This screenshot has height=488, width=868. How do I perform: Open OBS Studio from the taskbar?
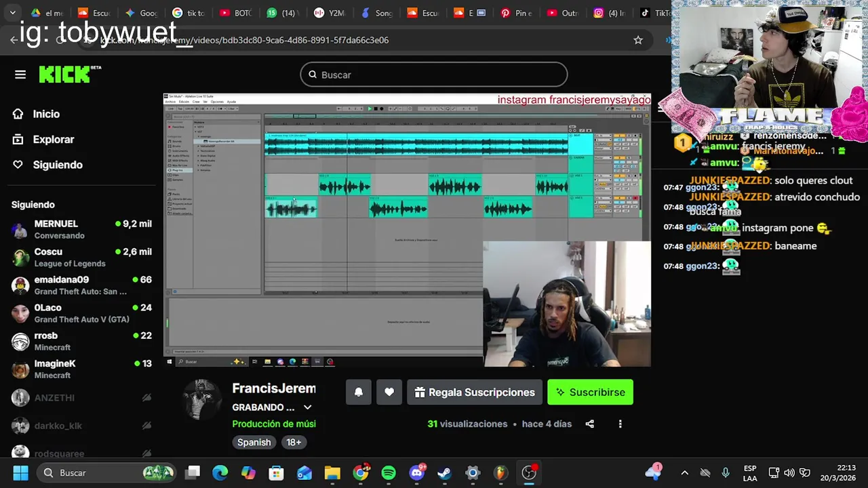529,472
